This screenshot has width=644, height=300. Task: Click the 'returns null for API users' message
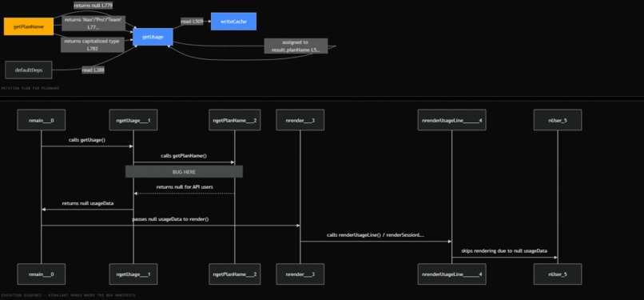coord(185,187)
